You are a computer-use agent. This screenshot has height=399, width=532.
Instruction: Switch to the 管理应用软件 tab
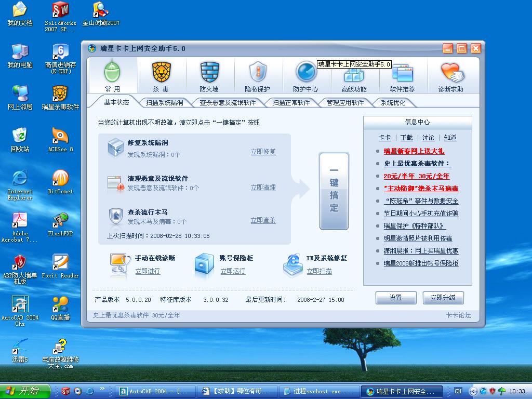(345, 102)
